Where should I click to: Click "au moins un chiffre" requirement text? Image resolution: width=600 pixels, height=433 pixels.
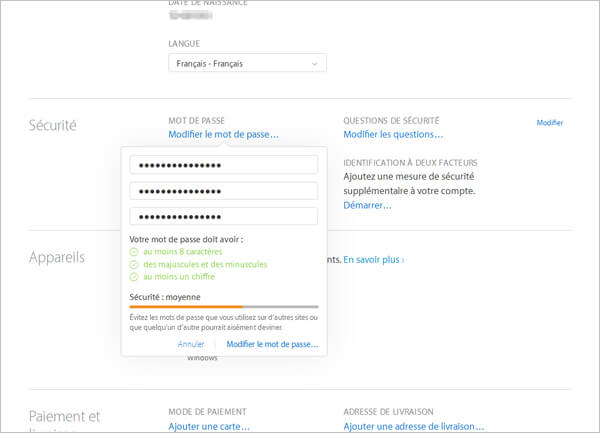click(x=179, y=277)
